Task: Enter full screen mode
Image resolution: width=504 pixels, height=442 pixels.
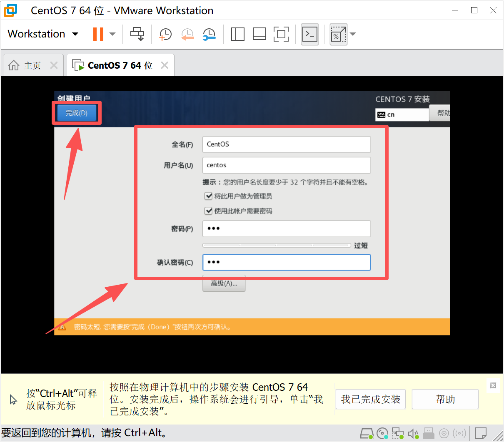Action: tap(281, 34)
